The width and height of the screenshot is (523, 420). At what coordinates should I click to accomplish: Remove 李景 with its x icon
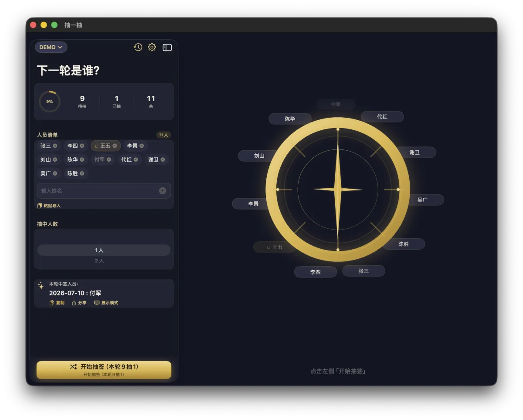[142, 146]
